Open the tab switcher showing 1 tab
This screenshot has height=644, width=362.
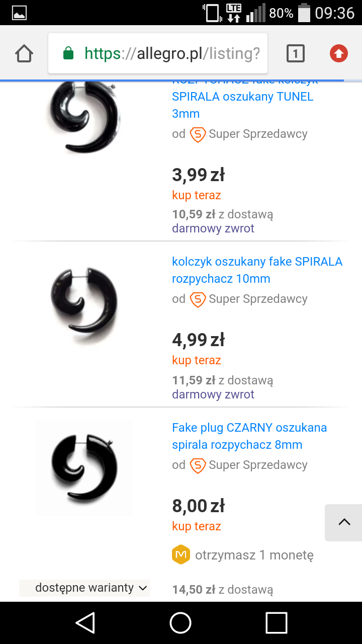pos(296,53)
